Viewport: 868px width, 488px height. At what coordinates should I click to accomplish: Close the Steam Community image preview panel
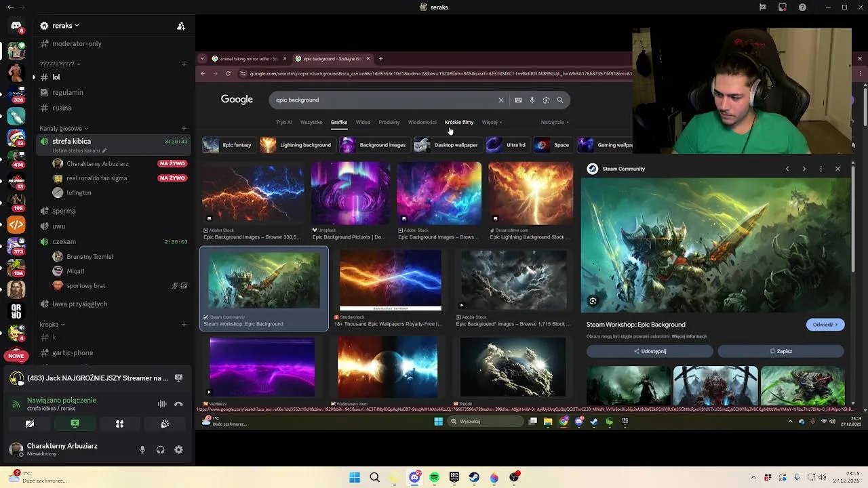click(x=837, y=169)
